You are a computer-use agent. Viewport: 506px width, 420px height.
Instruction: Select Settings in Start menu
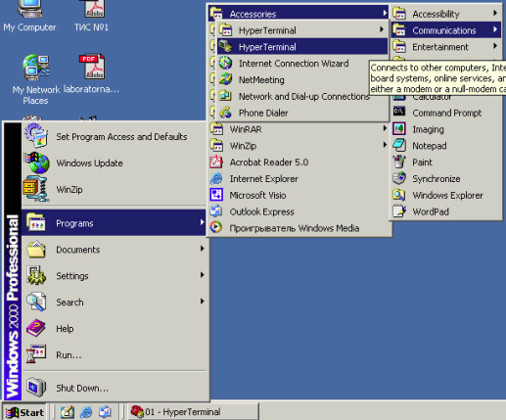[x=114, y=275]
